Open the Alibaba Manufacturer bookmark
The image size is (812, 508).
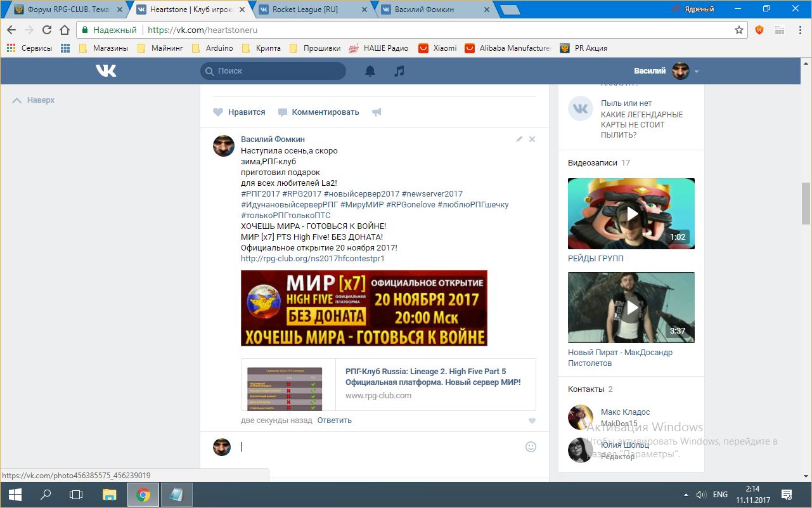click(508, 48)
